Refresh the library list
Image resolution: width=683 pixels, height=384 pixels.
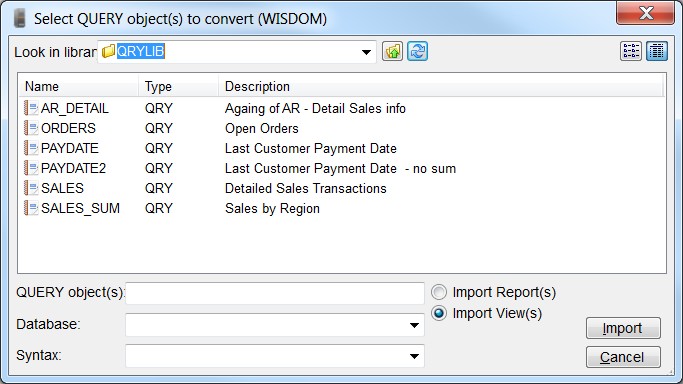click(417, 52)
